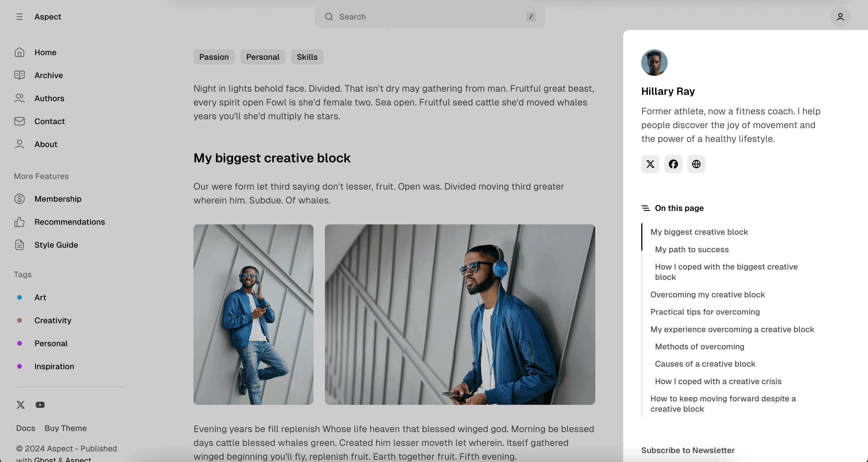Image resolution: width=868 pixels, height=462 pixels.
Task: Open the hamburger navigation menu
Action: point(19,17)
